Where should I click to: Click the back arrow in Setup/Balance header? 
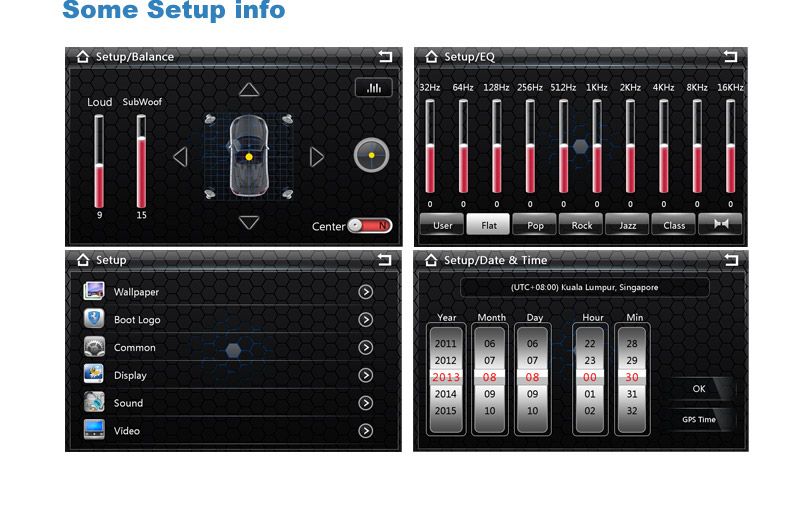tap(385, 57)
